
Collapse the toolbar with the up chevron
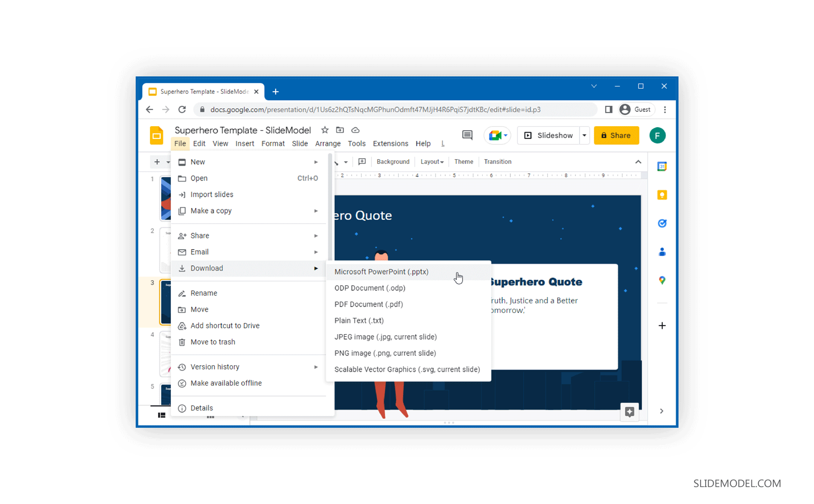click(638, 162)
